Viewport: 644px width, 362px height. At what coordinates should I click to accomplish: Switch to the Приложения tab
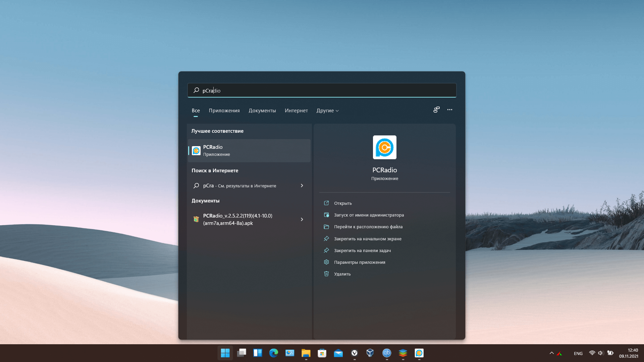point(224,111)
